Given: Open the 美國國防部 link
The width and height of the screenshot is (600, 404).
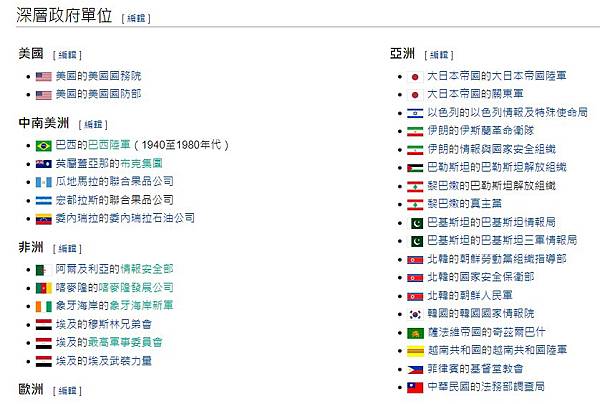Looking at the screenshot, I should click(114, 94).
